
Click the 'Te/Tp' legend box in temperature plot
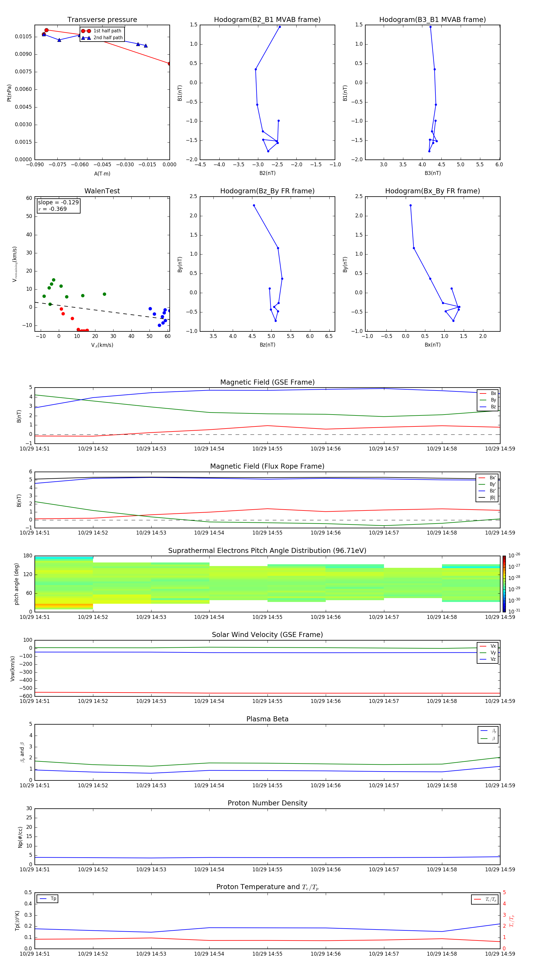[485, 899]
